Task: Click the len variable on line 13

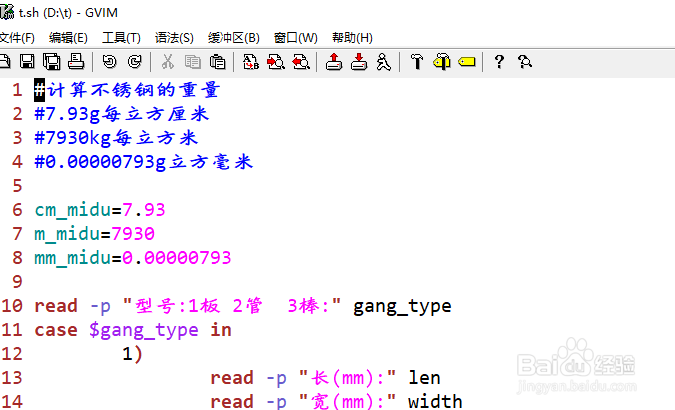Action: click(x=424, y=378)
